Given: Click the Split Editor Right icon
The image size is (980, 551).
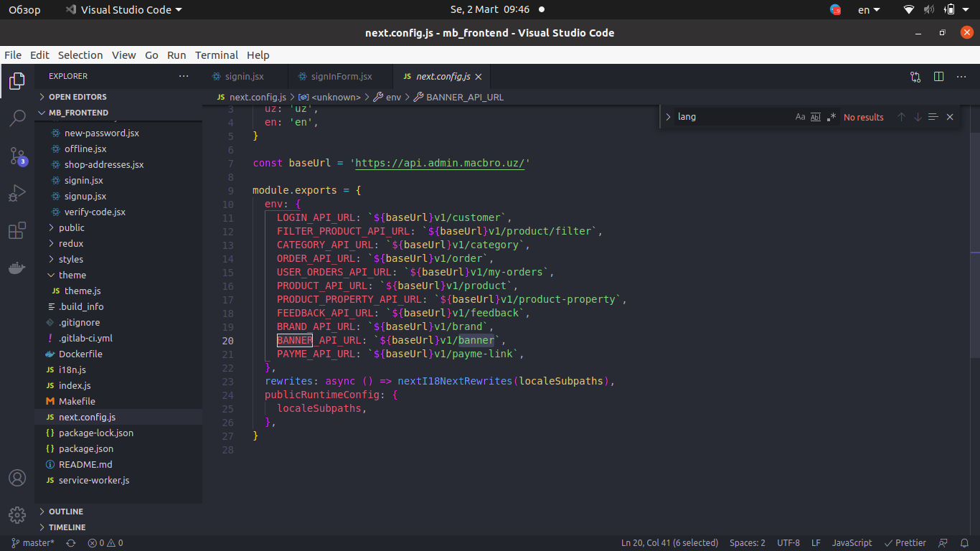Looking at the screenshot, I should 938,76.
